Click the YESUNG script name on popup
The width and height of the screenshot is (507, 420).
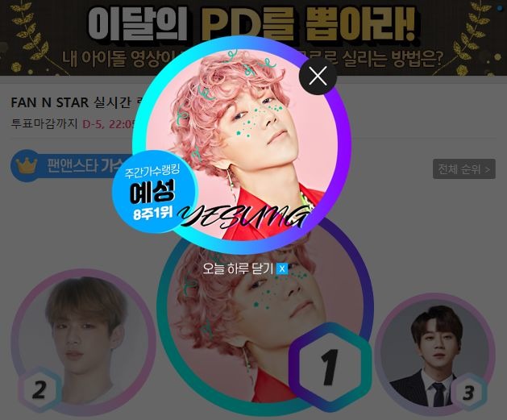[x=243, y=217]
